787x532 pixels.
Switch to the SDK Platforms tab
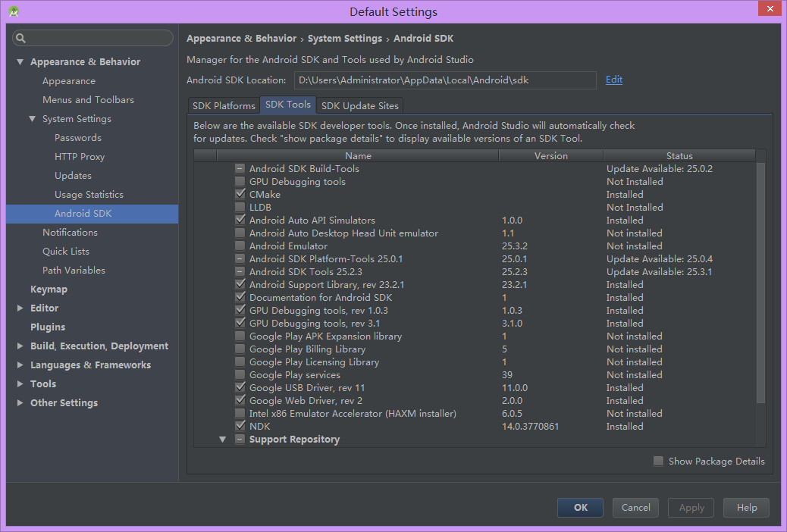(x=224, y=105)
